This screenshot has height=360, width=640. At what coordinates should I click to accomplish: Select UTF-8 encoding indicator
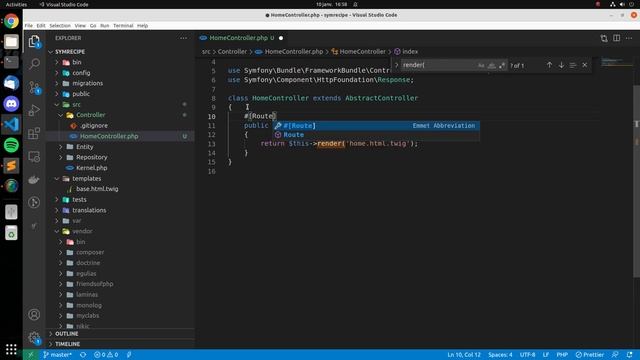pyautogui.click(x=527, y=355)
